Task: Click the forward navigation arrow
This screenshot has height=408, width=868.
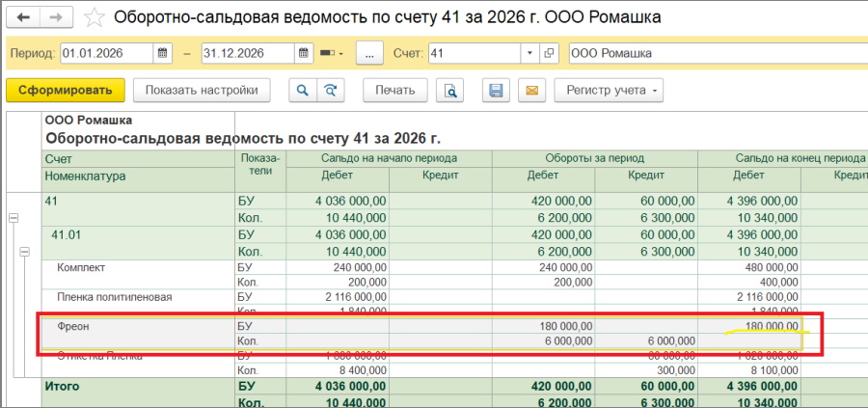Action: tap(57, 17)
